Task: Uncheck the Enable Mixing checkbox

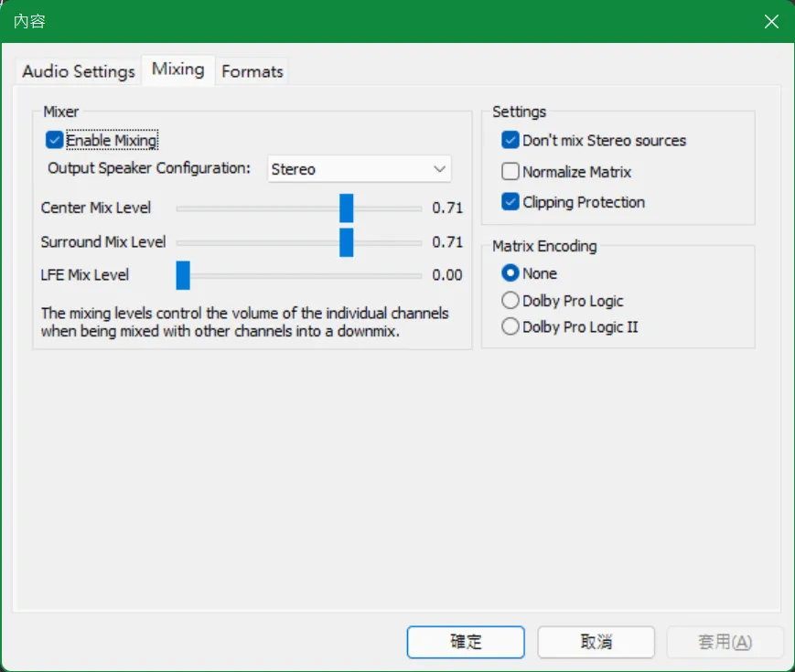Action: click(x=55, y=141)
